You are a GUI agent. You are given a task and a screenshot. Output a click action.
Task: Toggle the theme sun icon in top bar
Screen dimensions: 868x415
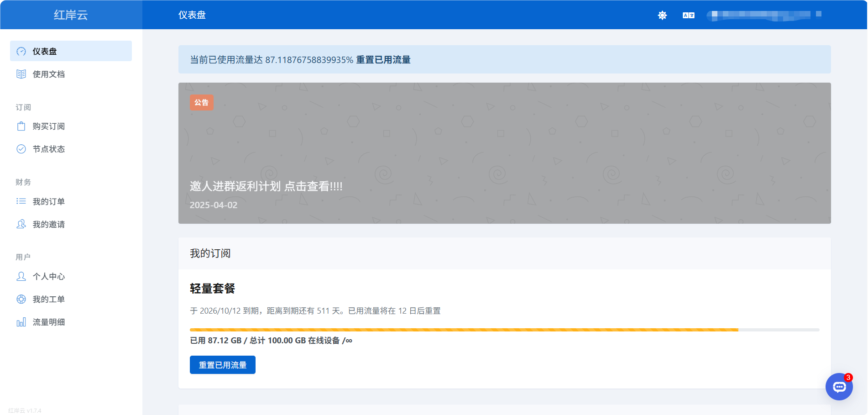[x=662, y=15]
